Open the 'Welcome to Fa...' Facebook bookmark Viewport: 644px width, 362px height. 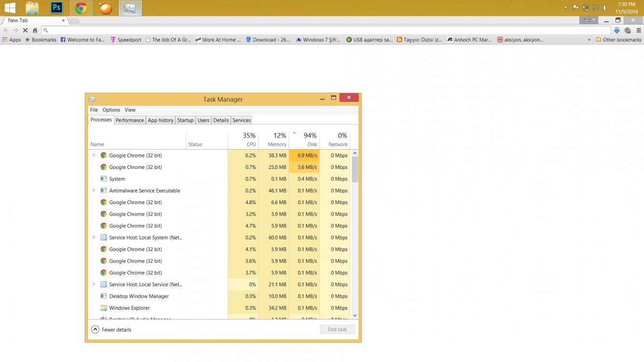(x=83, y=40)
